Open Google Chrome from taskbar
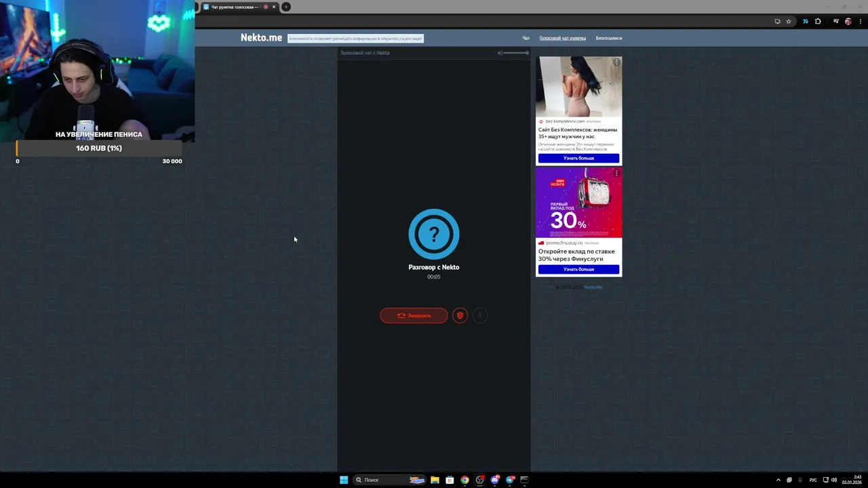The height and width of the screenshot is (488, 868). [465, 480]
